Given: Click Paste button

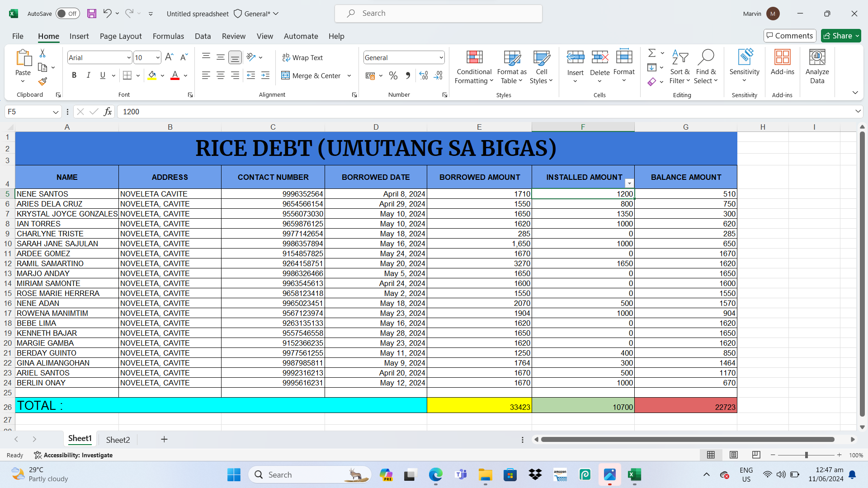Looking at the screenshot, I should (x=23, y=66).
